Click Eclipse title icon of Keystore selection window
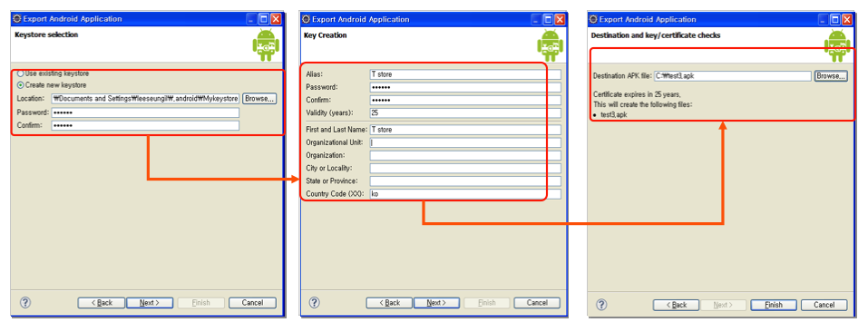Screen dimensions: 868x332 [x=17, y=19]
